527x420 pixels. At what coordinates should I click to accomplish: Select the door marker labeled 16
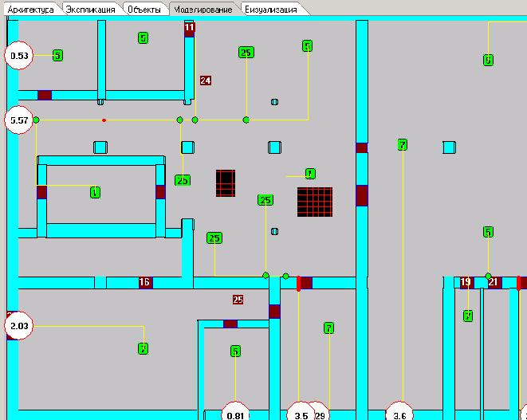click(145, 282)
